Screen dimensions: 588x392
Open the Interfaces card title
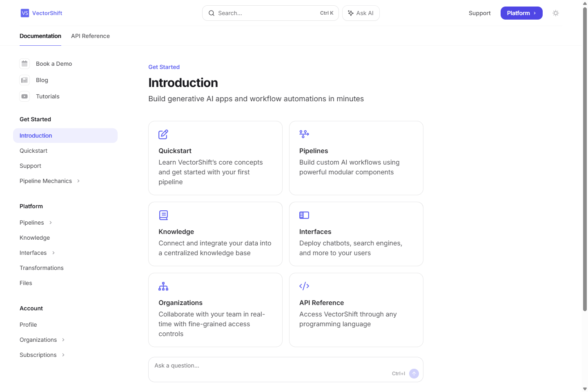[x=315, y=232]
